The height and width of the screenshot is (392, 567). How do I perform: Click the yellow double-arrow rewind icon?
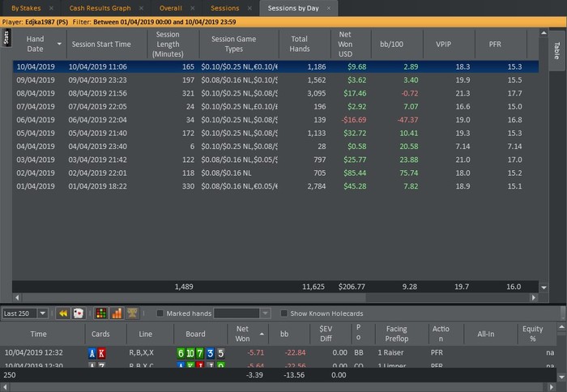point(63,313)
